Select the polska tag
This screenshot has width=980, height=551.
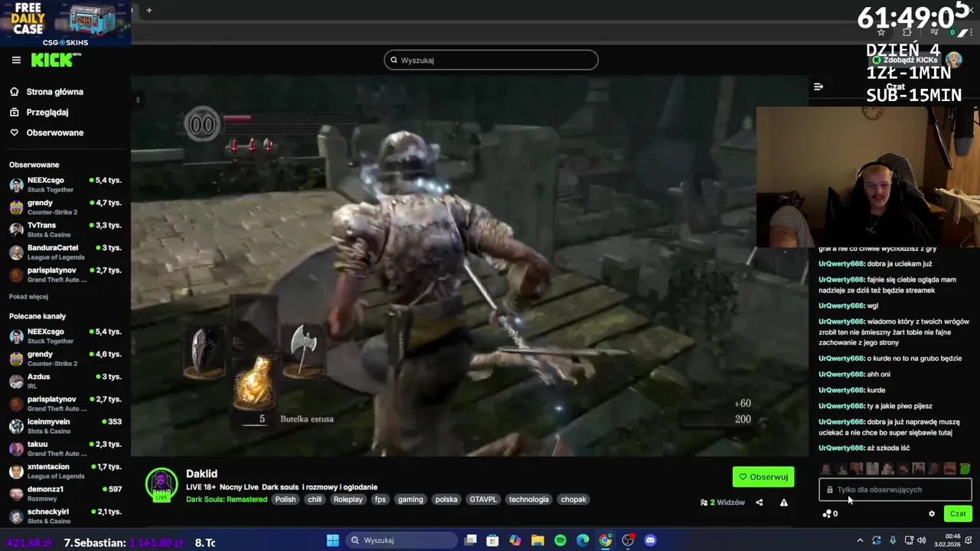click(446, 500)
